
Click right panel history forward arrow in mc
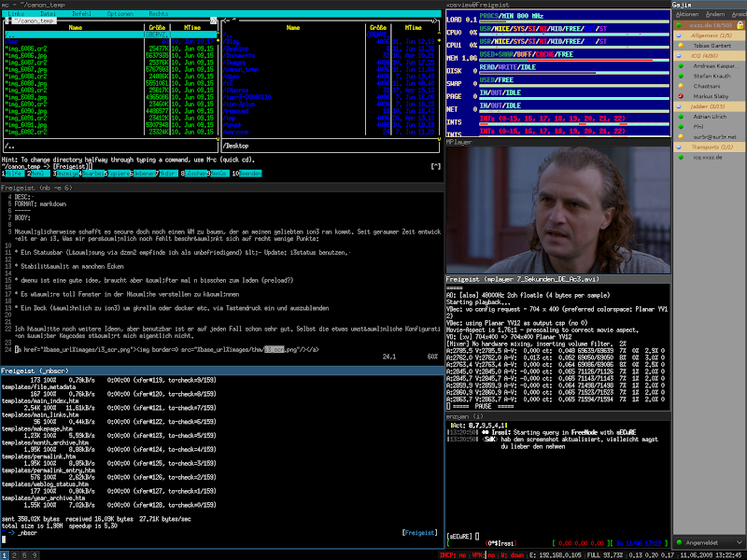pos(434,21)
